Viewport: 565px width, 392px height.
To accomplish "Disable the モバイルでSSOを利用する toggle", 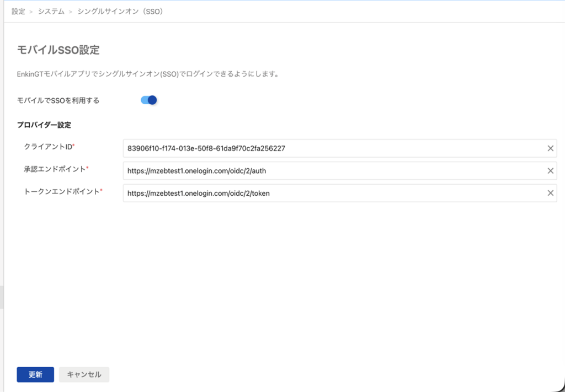I will [x=149, y=100].
